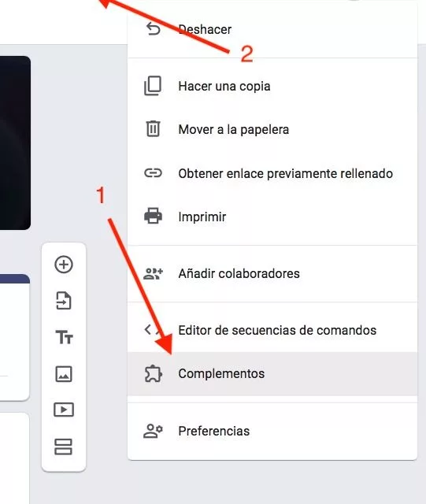This screenshot has height=504, width=426.
Task: Click the chain link icon
Action: 153,173
